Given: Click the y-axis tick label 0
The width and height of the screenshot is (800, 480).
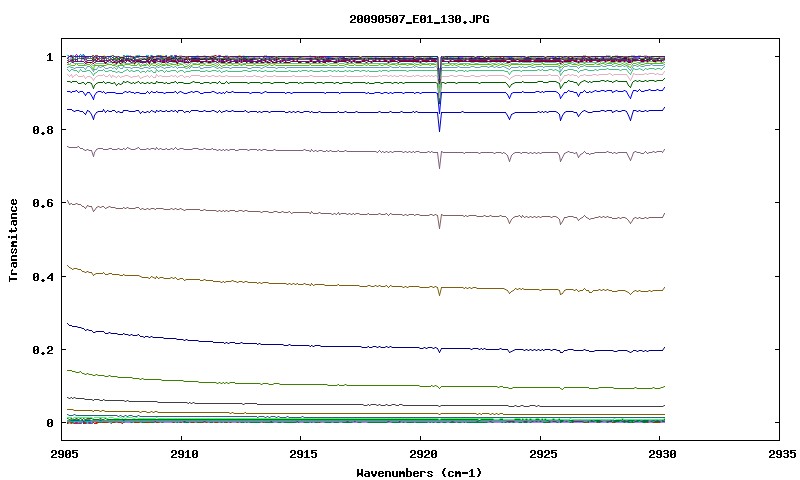Looking at the screenshot, I should click(x=49, y=423).
